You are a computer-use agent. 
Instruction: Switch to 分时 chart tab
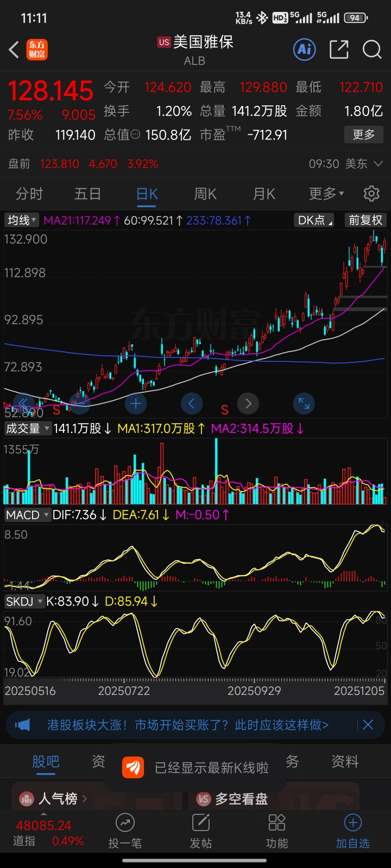click(29, 194)
